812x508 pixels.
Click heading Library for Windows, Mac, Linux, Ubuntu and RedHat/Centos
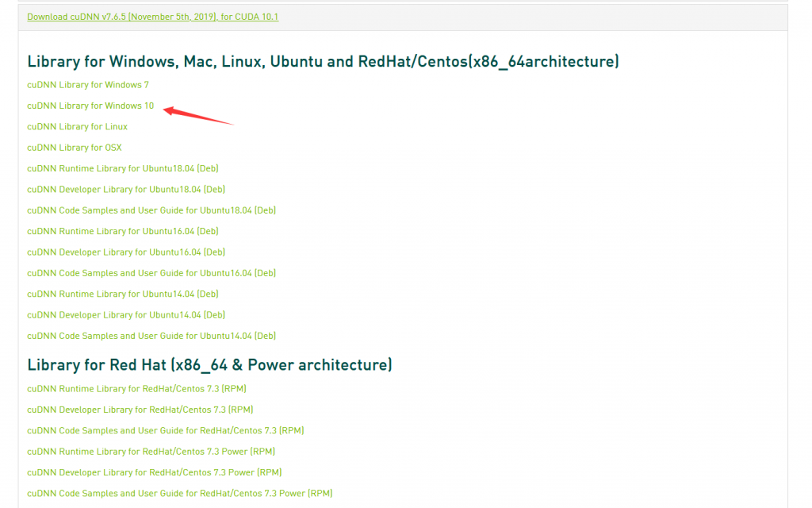pyautogui.click(x=324, y=62)
